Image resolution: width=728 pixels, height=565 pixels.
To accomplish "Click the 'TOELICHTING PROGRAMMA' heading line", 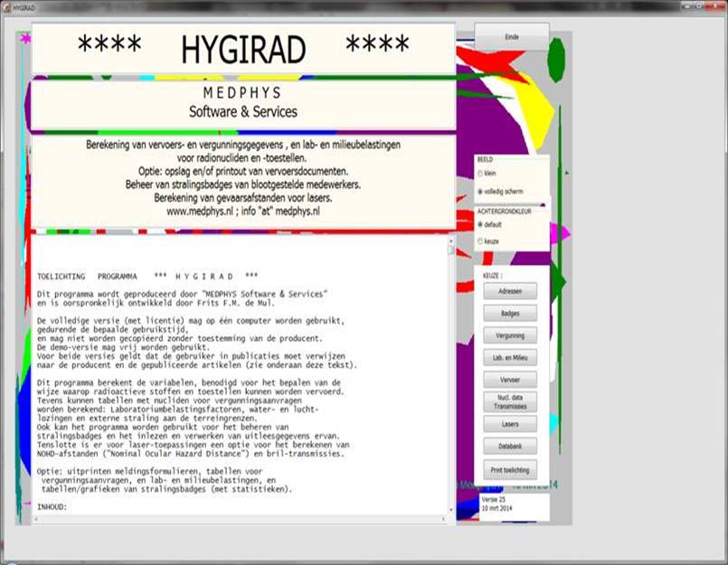I will coord(147,277).
